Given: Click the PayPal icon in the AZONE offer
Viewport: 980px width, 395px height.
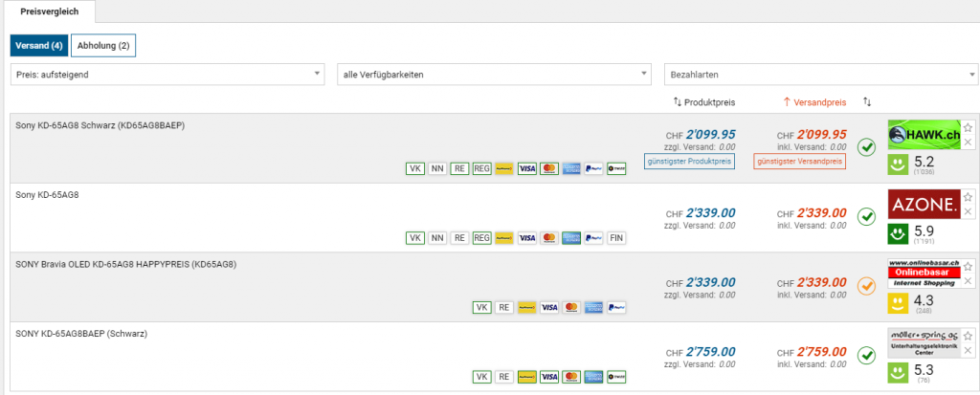Looking at the screenshot, I should [x=593, y=237].
